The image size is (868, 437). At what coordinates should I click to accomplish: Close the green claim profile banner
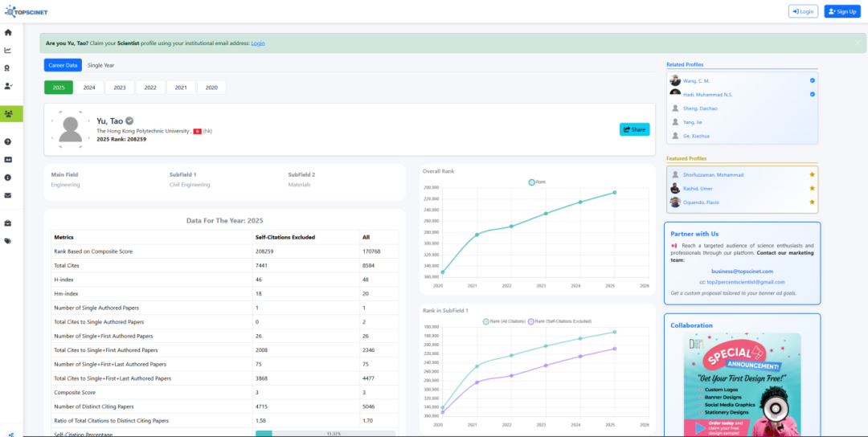point(857,43)
